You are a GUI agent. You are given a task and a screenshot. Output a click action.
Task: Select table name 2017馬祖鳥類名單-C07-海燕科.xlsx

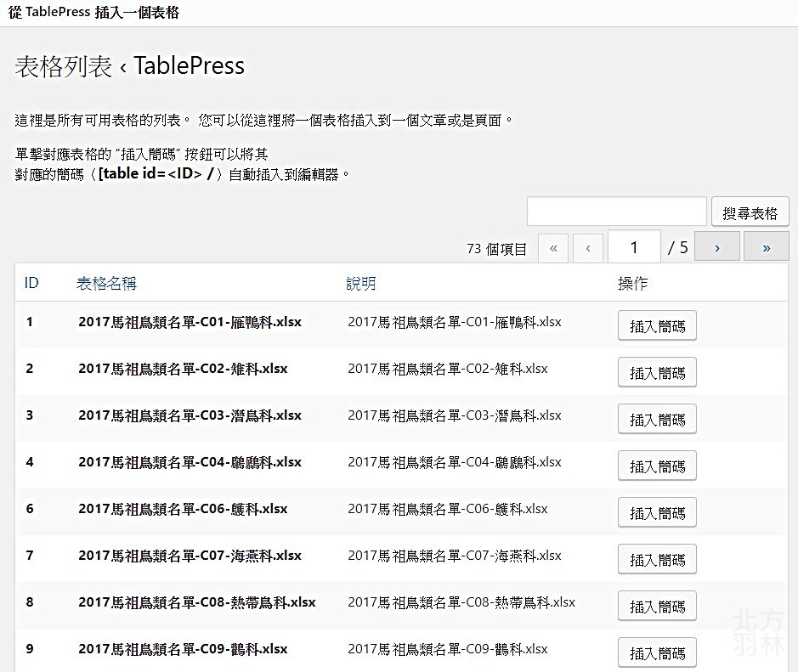pos(190,556)
